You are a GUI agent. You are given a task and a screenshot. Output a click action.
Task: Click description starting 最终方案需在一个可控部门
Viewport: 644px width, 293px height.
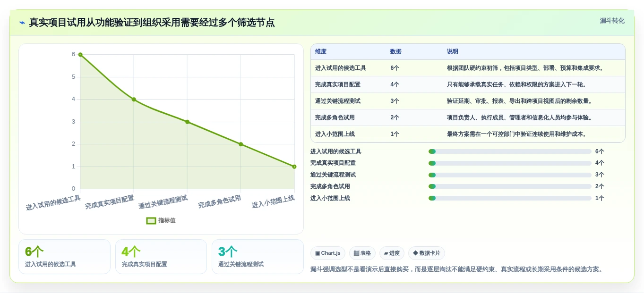coord(517,134)
